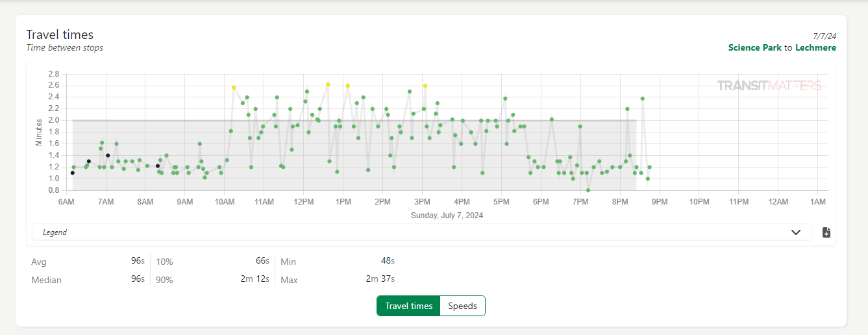Screen dimensions: 868x335
Task: Switch to the Speeds view
Action: pos(462,306)
